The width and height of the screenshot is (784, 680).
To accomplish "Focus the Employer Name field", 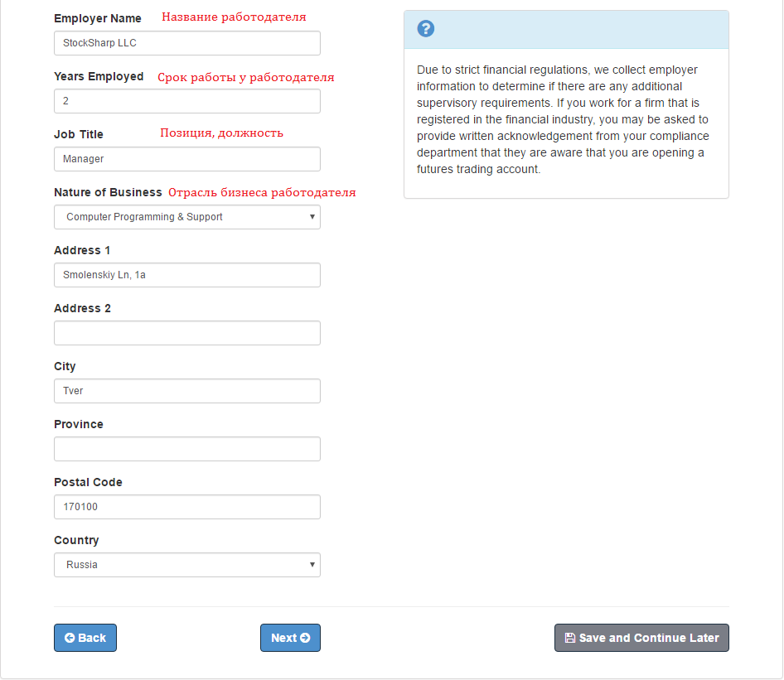I will coord(186,43).
